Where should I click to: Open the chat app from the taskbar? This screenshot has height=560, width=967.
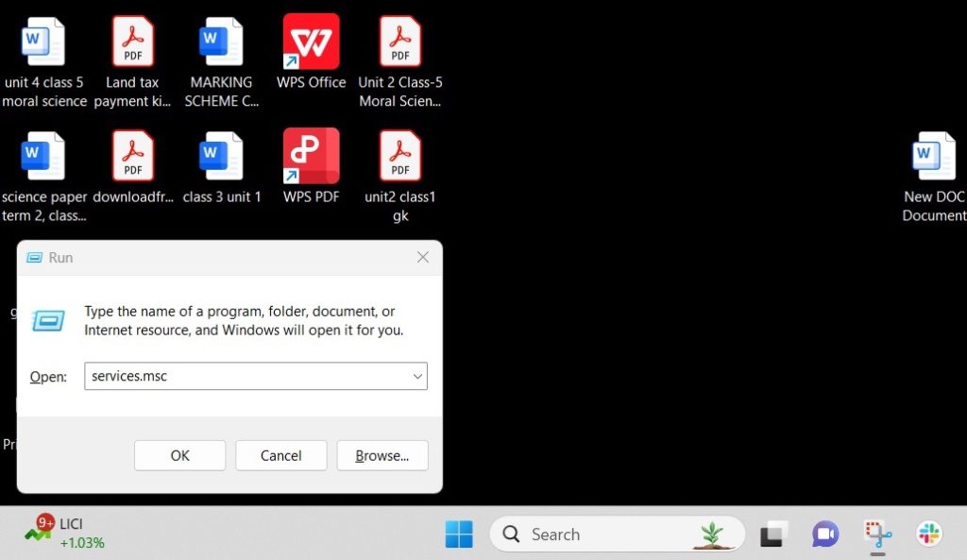[x=824, y=535]
